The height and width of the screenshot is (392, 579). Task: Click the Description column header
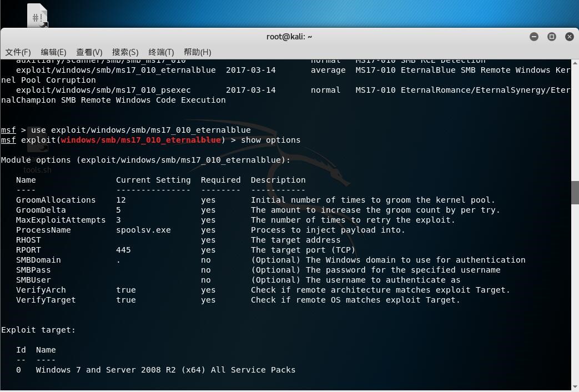[x=278, y=180]
